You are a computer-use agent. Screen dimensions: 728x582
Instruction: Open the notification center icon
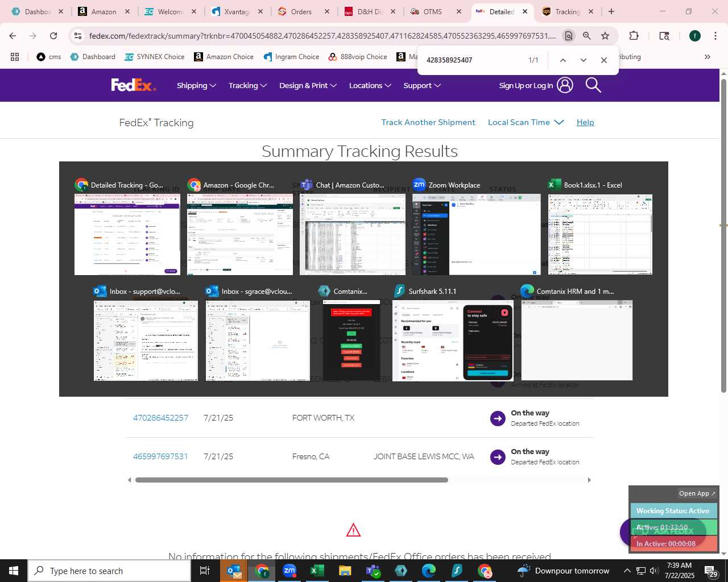click(x=710, y=571)
